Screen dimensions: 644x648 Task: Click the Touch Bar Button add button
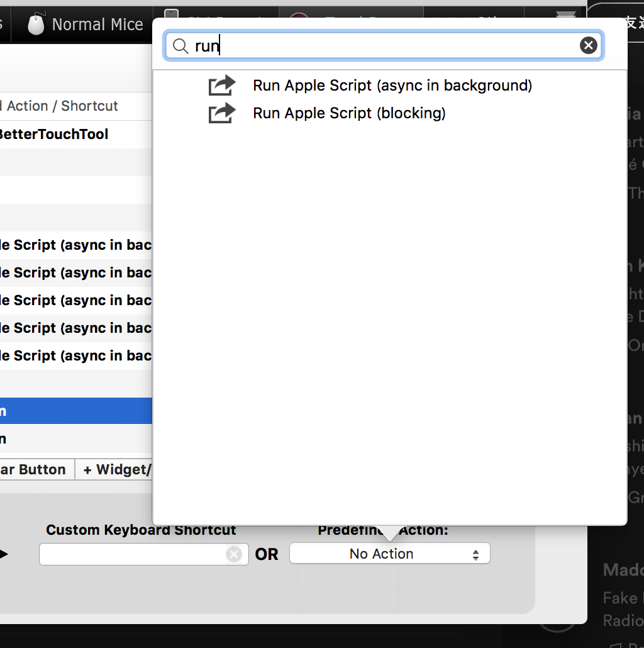point(36,470)
